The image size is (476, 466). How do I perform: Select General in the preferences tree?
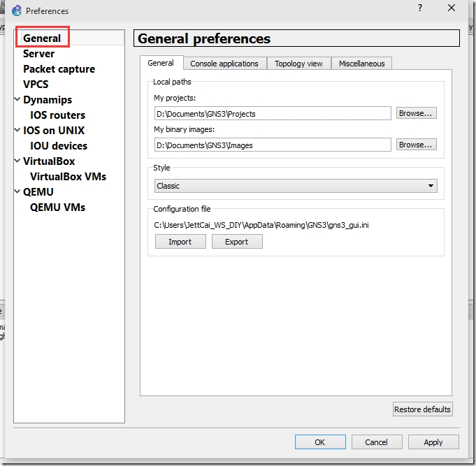click(42, 38)
